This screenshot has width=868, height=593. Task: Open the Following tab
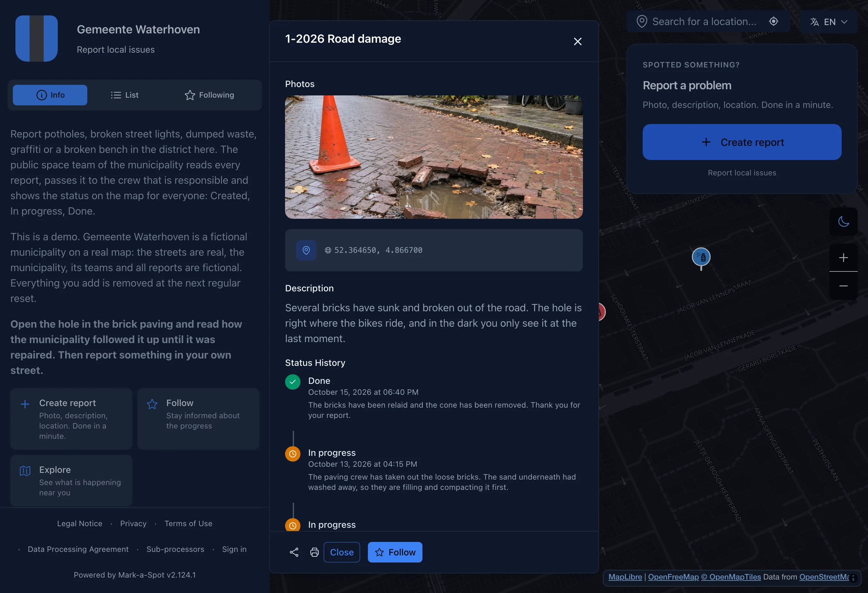(x=210, y=95)
